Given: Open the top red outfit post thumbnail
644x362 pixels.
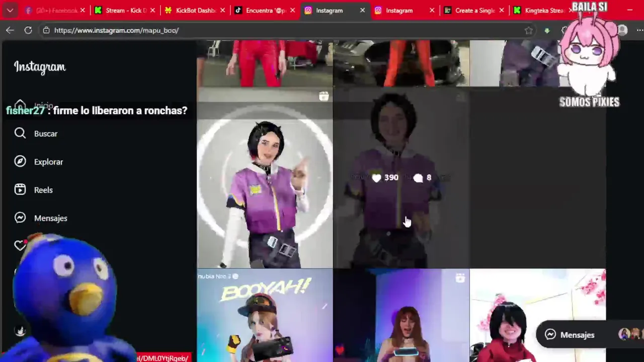Looking at the screenshot, I should coord(265,63).
